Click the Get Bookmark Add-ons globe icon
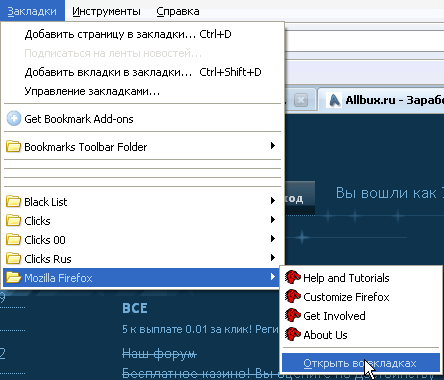444x380 pixels. click(14, 119)
